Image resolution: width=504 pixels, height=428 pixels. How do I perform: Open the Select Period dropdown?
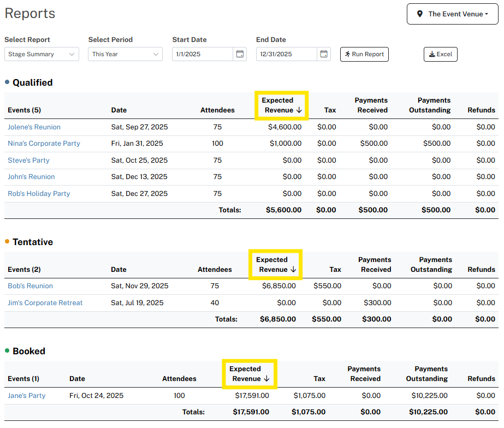[x=126, y=54]
